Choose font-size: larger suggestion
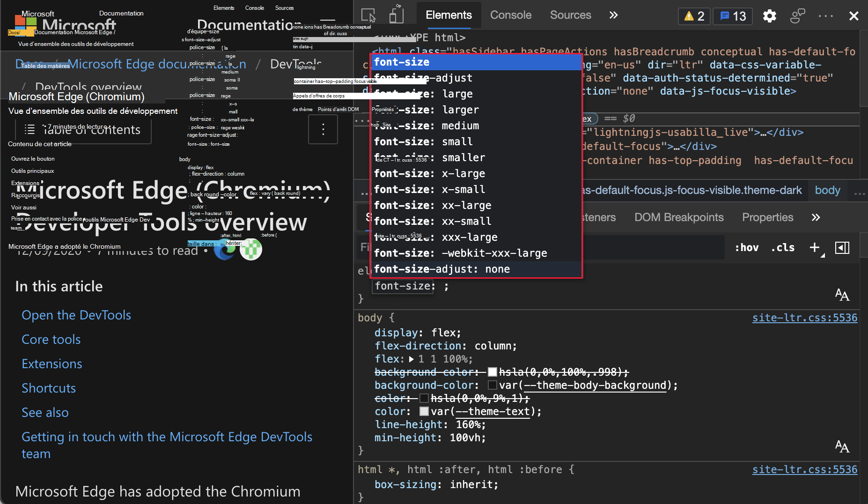Viewport: 868px width, 504px height. [477, 110]
